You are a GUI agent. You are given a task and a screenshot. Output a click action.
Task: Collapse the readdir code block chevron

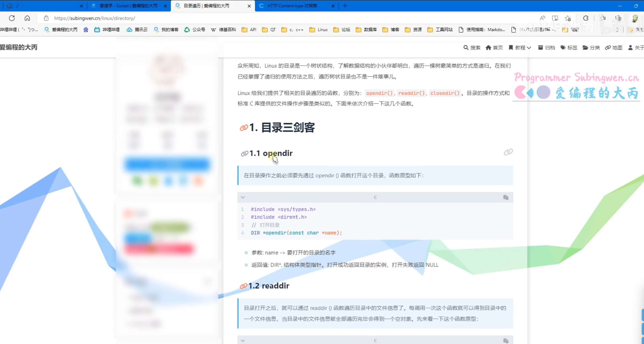click(x=243, y=341)
